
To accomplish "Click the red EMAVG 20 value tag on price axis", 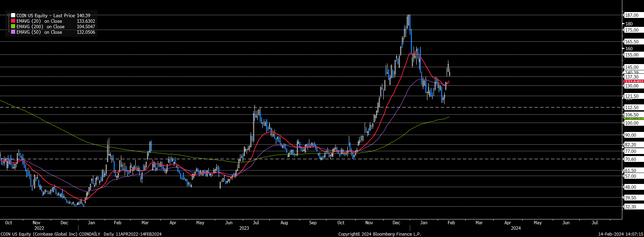I will pyautogui.click(x=633, y=81).
